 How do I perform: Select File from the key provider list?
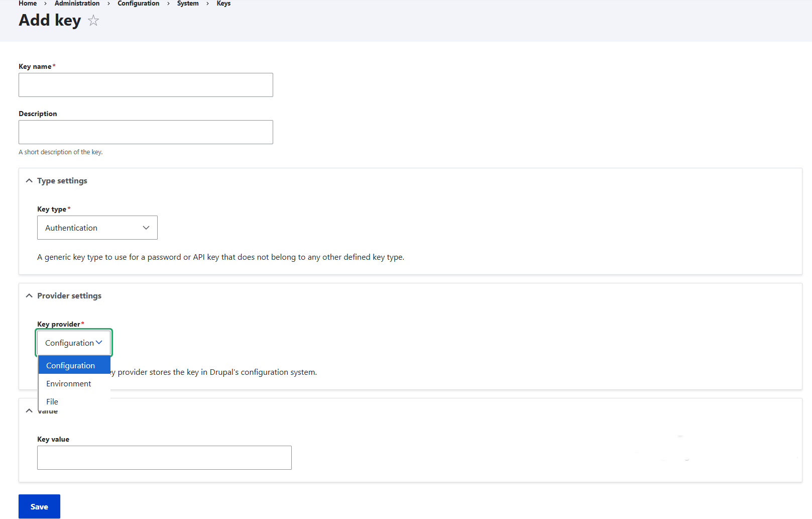click(x=52, y=401)
